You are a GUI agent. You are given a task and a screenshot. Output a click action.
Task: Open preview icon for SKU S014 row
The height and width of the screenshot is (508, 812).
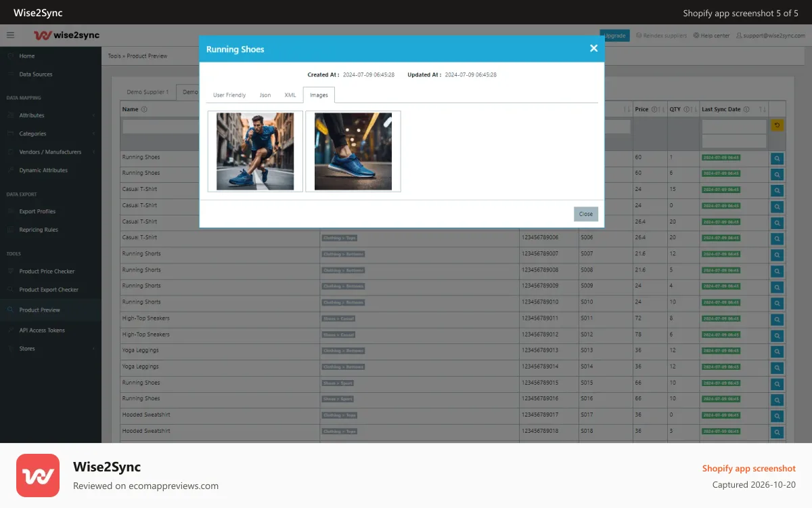pos(777,368)
